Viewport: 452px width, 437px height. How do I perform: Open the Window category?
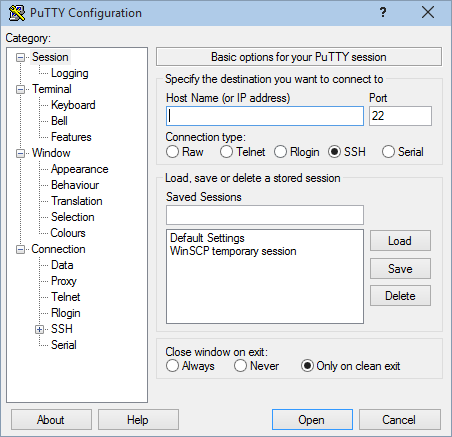(51, 153)
